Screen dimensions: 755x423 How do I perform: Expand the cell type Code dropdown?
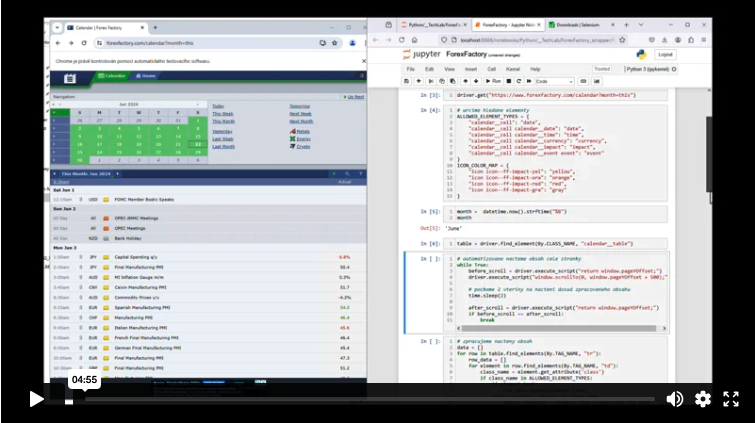[x=554, y=80]
